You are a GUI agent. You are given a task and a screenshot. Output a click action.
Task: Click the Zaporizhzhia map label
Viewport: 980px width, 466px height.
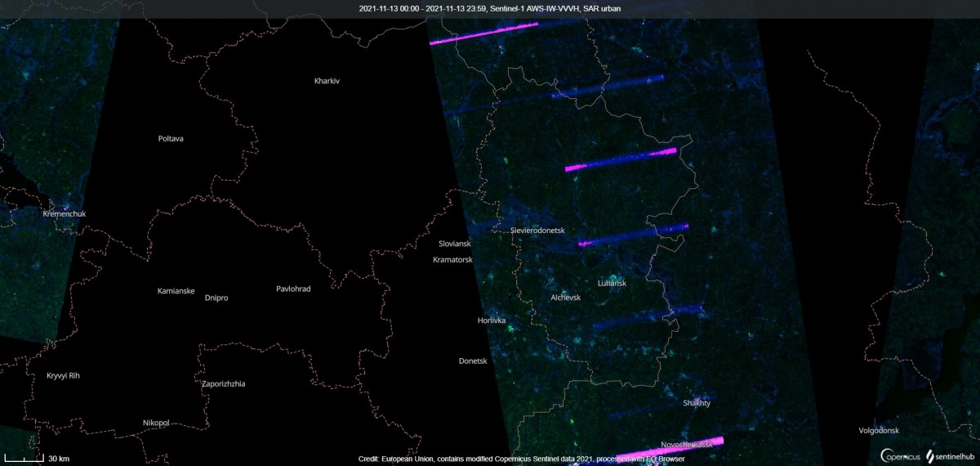[223, 383]
